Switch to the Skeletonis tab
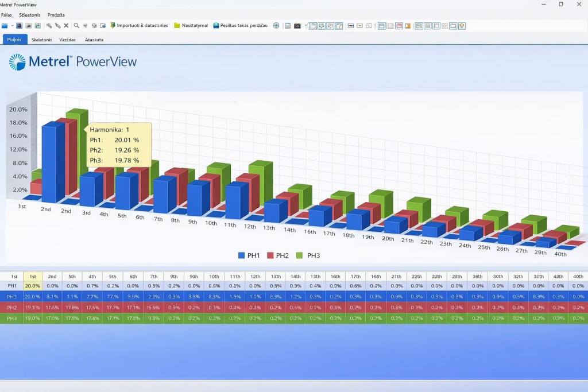Viewport: 588px width, 392px height. pos(42,40)
